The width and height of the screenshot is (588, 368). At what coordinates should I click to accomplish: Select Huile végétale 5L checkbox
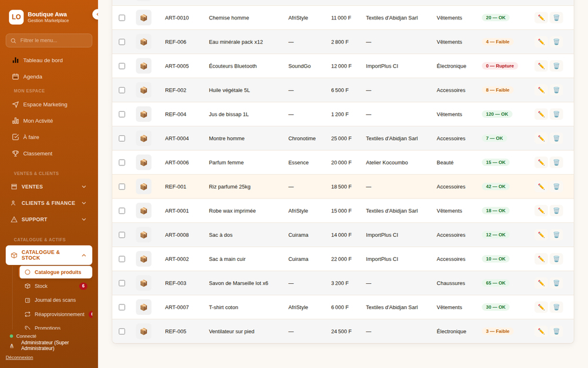122,90
